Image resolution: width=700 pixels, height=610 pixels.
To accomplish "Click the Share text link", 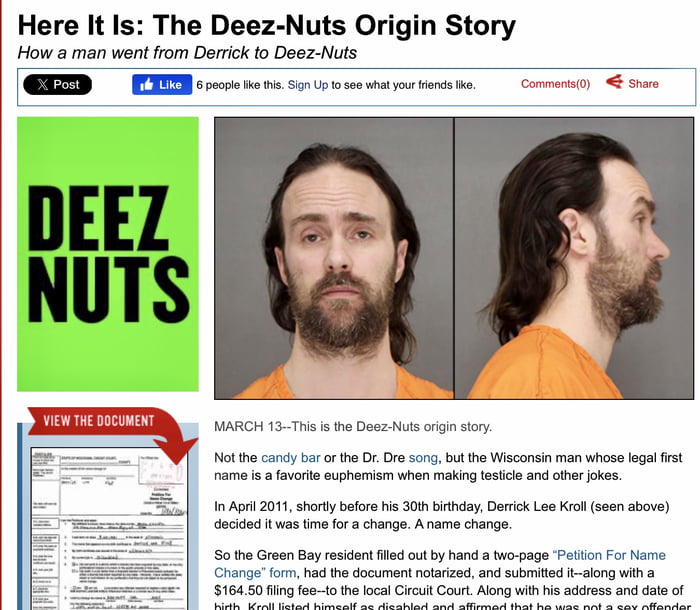I will tap(643, 84).
